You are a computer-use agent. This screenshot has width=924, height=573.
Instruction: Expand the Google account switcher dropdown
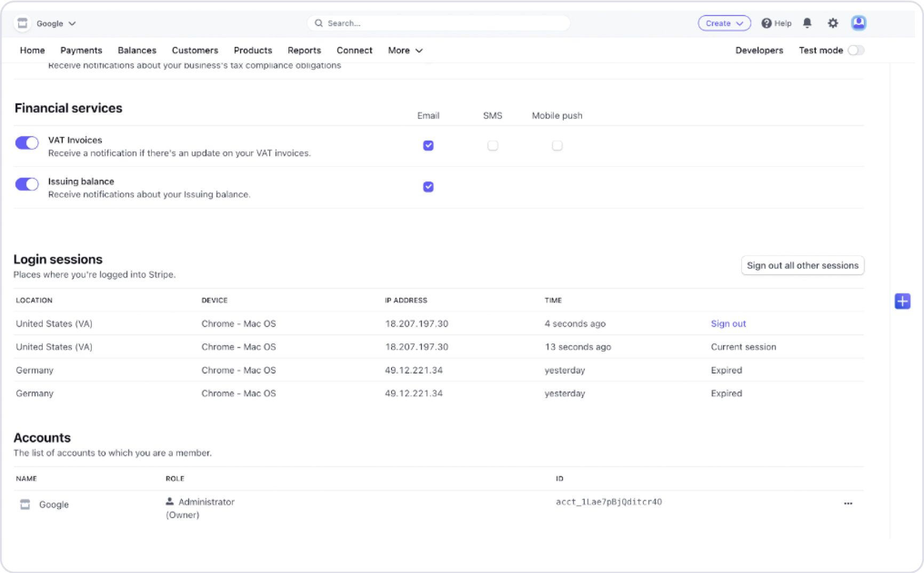point(56,23)
